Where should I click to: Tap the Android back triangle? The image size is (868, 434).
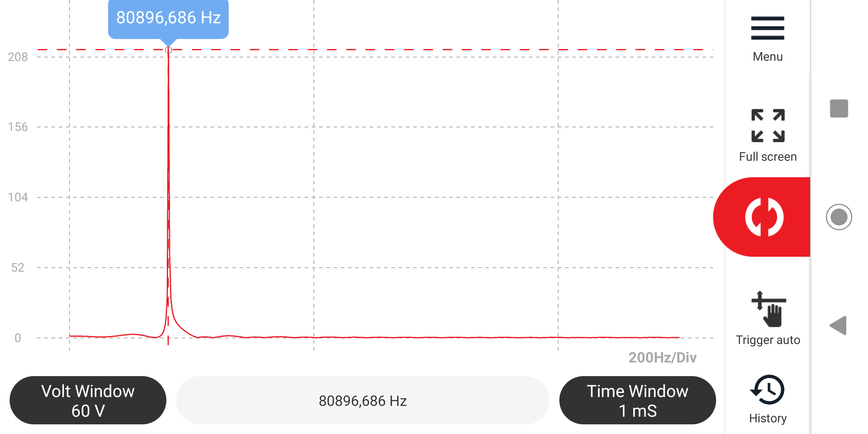838,325
